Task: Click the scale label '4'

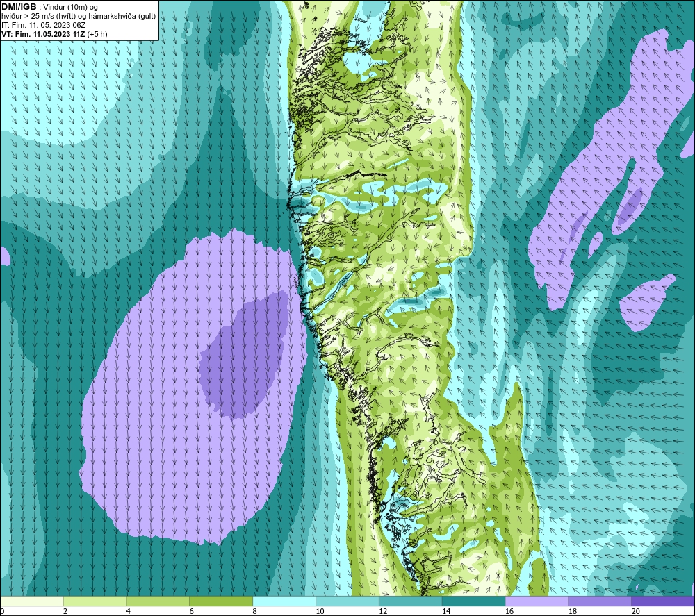Action: (129, 612)
